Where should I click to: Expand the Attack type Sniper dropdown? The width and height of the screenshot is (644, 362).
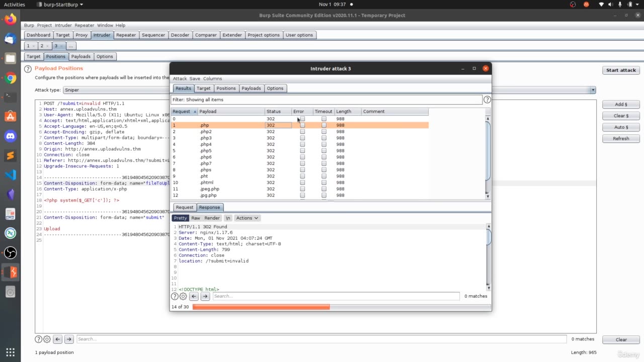pos(593,90)
